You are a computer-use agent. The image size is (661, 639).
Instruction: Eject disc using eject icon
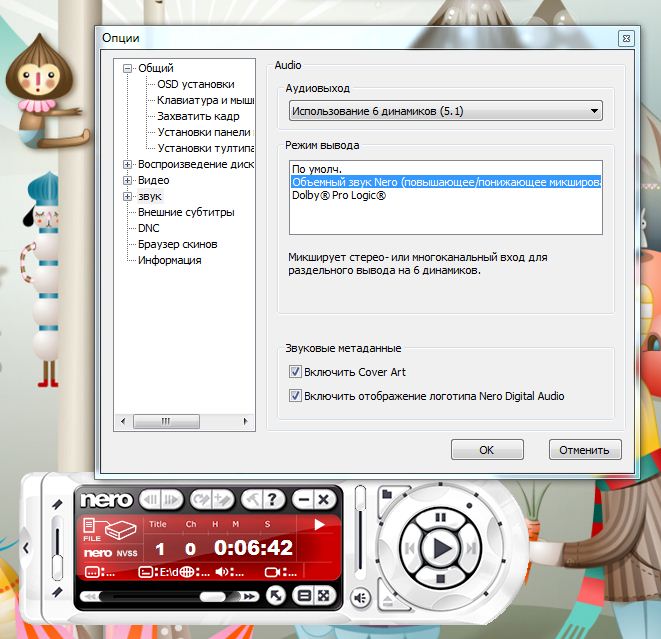click(388, 599)
